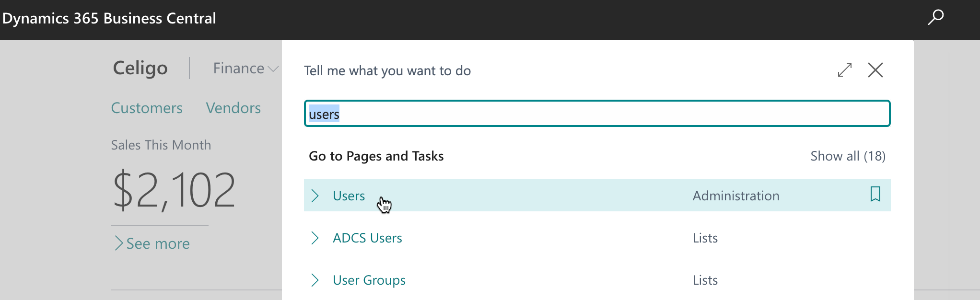This screenshot has height=300, width=980.
Task: Expand the ADCS Users result chevron
Action: (x=315, y=238)
